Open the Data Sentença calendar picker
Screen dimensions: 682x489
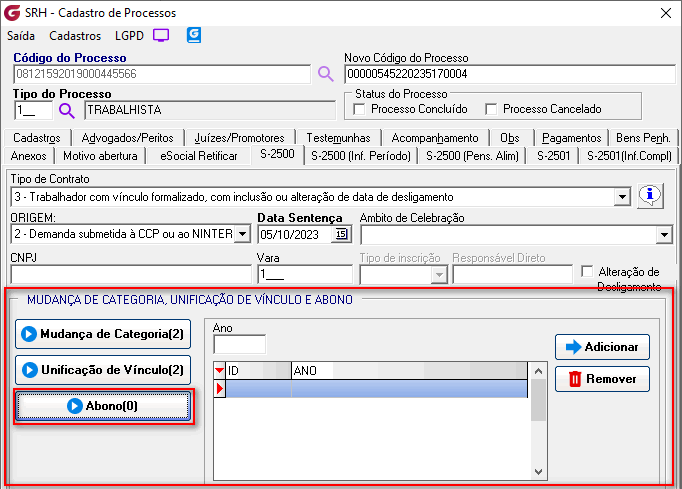341,234
